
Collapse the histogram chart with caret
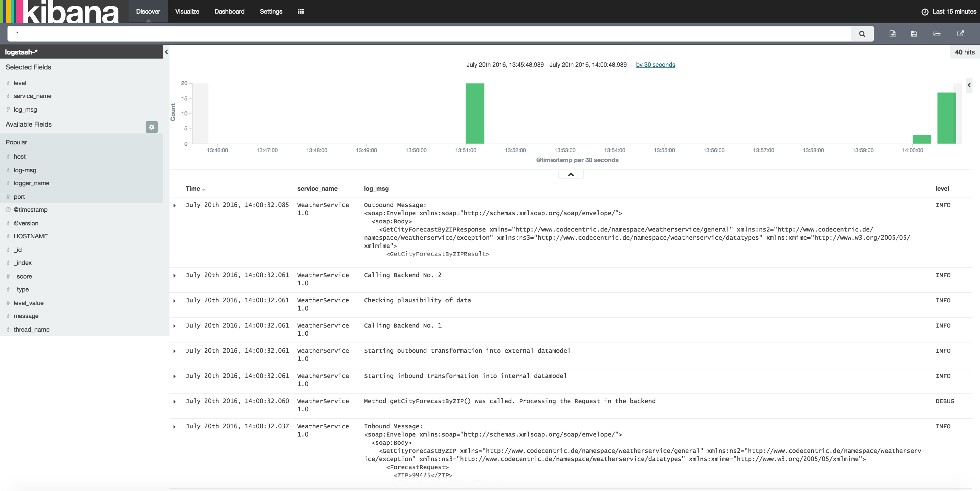(571, 174)
